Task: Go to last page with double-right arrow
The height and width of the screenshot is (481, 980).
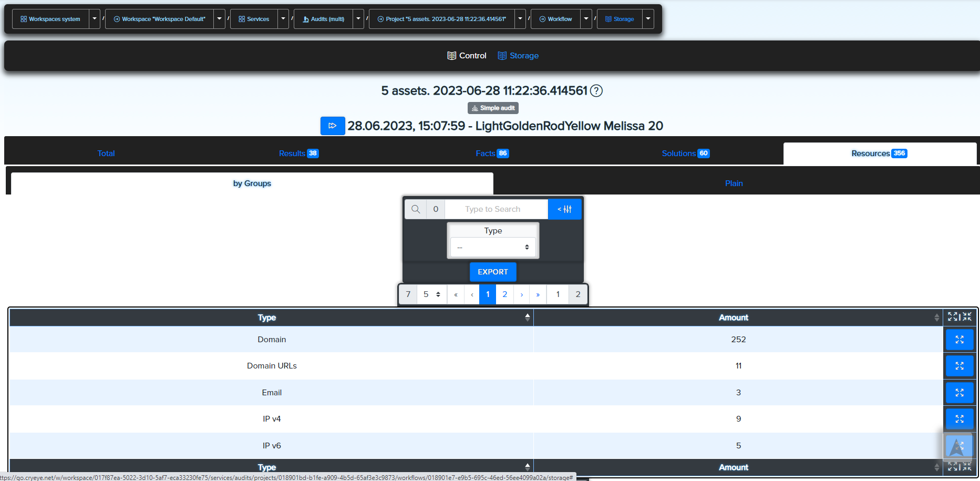Action: click(538, 294)
